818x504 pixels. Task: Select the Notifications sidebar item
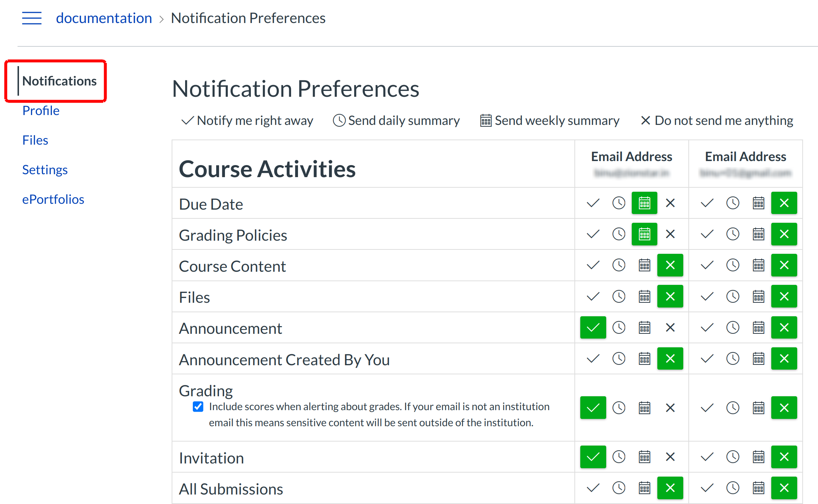point(59,81)
